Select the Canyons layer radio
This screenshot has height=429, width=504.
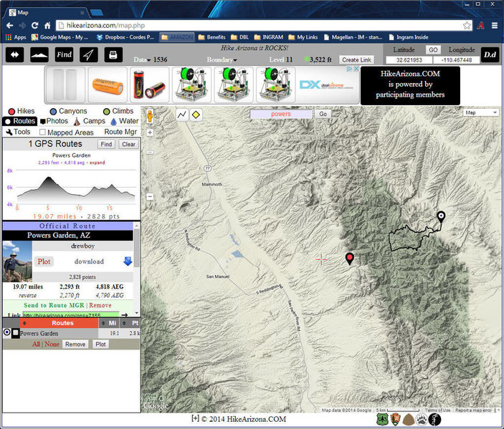[x=53, y=112]
